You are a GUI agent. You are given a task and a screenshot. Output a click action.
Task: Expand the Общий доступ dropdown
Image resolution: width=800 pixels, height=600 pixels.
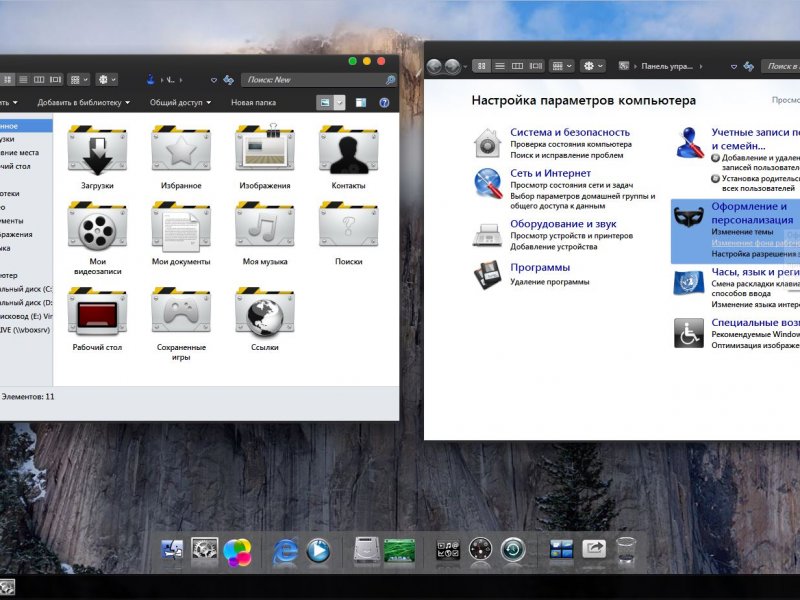[x=180, y=103]
